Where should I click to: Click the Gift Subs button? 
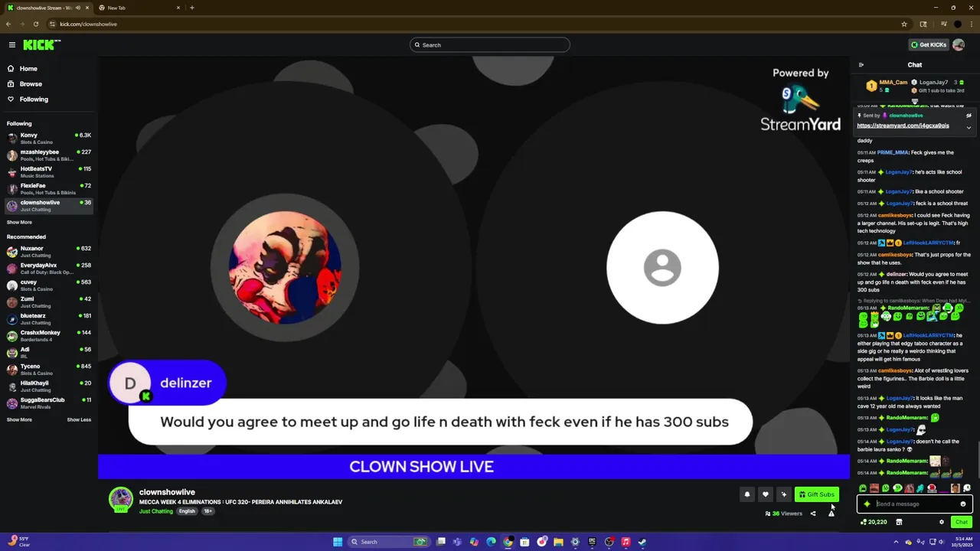(816, 494)
